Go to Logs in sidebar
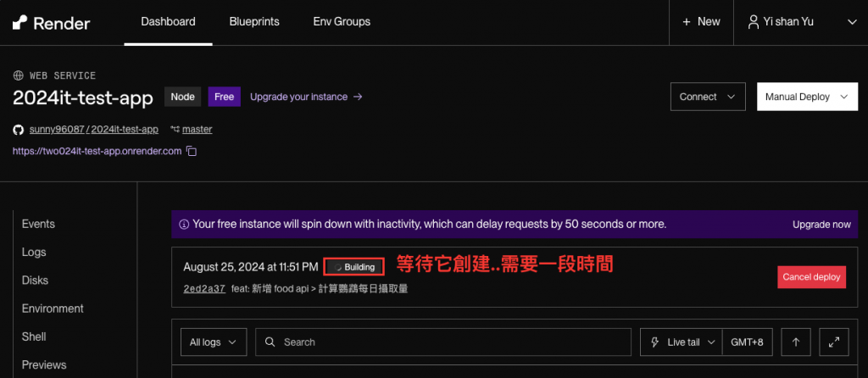The width and height of the screenshot is (868, 378). (x=34, y=253)
